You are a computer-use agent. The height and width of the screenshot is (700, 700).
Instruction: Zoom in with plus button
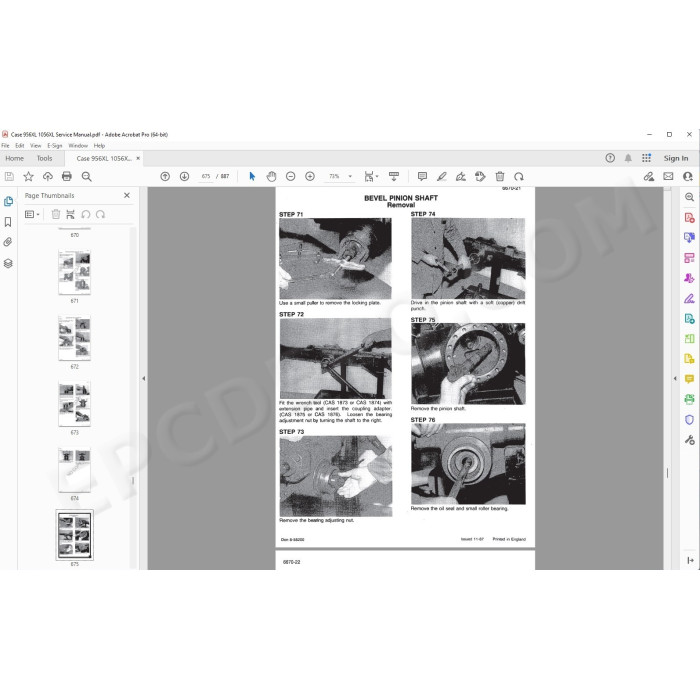310,176
